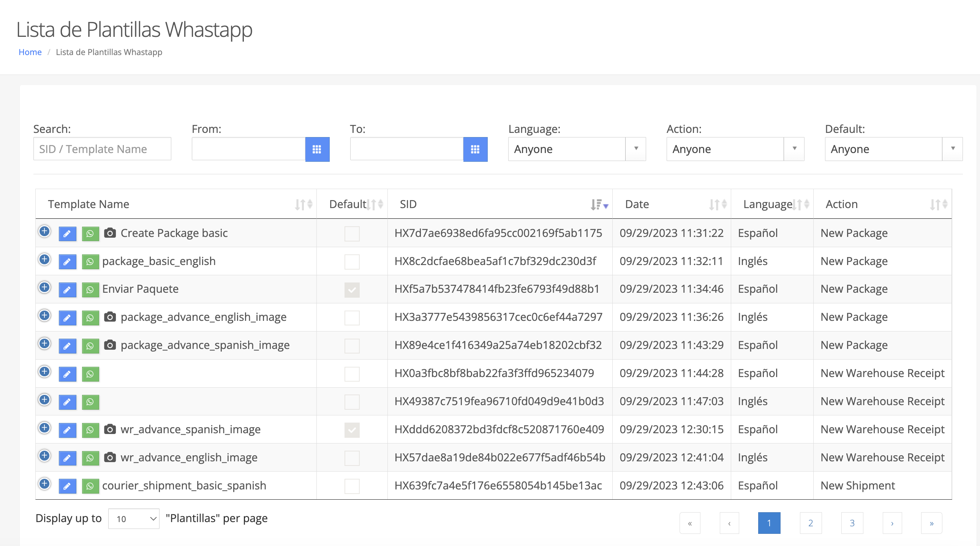Expand row details for package_basic_english
980x546 pixels.
tap(44, 259)
